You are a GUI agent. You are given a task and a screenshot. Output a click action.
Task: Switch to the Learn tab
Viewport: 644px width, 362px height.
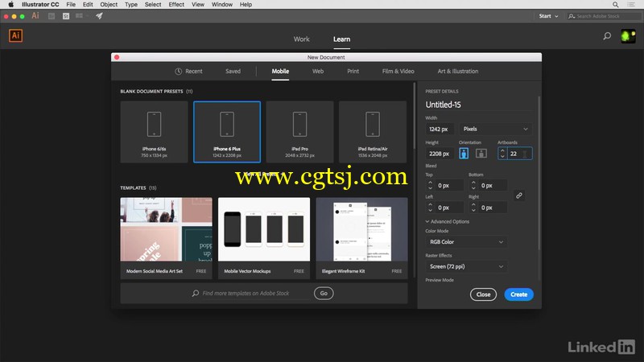[x=341, y=39]
